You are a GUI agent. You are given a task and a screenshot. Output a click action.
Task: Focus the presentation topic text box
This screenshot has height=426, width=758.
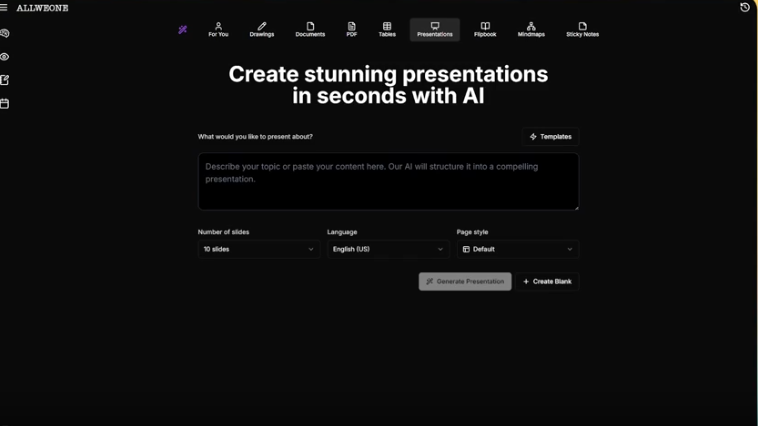tap(388, 181)
